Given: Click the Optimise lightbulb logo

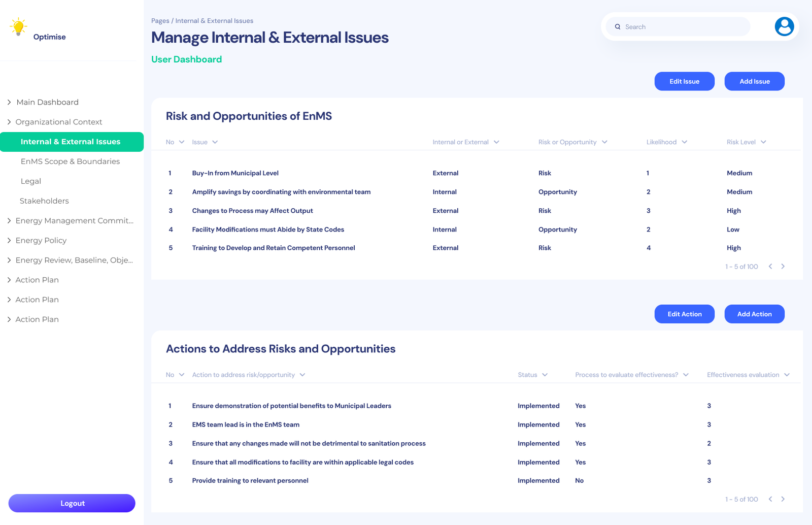Looking at the screenshot, I should [19, 27].
